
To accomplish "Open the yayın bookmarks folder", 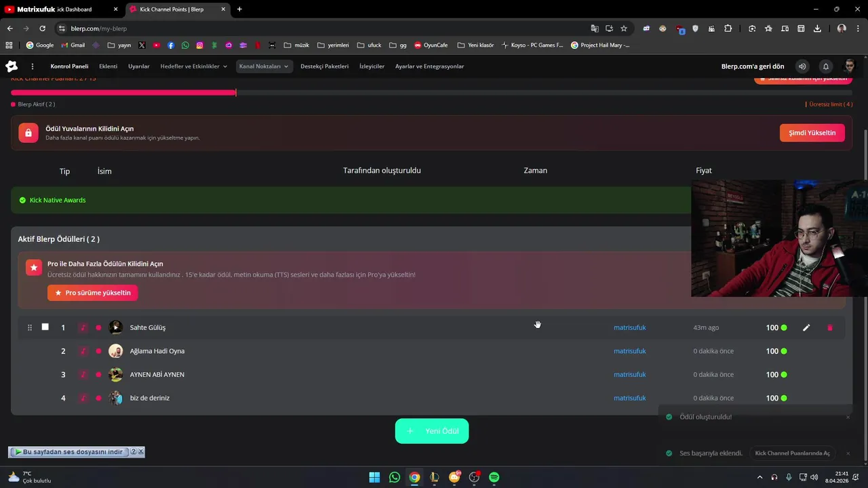I will pos(119,45).
